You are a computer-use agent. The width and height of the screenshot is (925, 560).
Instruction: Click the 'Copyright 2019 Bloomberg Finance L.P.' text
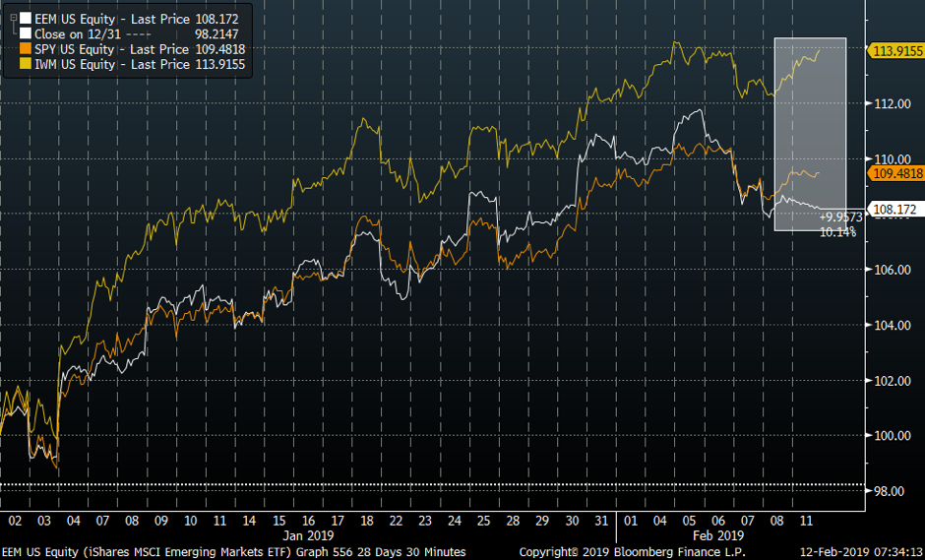pos(631,552)
